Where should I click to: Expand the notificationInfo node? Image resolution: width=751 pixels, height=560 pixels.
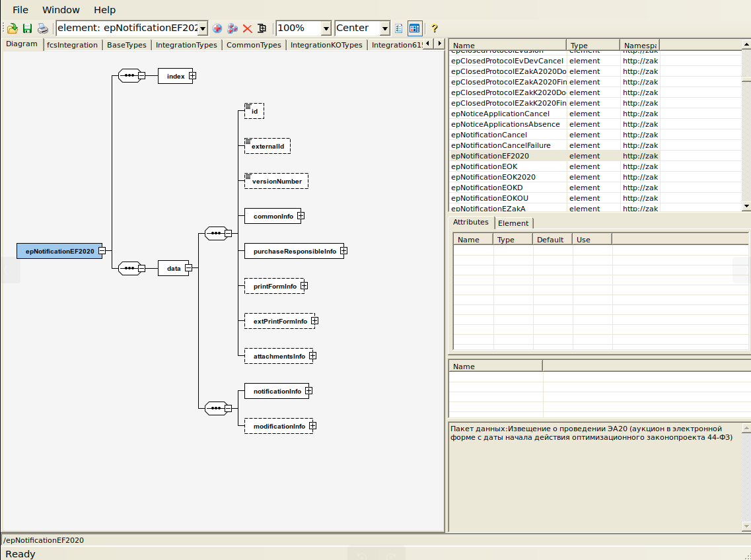coord(308,391)
